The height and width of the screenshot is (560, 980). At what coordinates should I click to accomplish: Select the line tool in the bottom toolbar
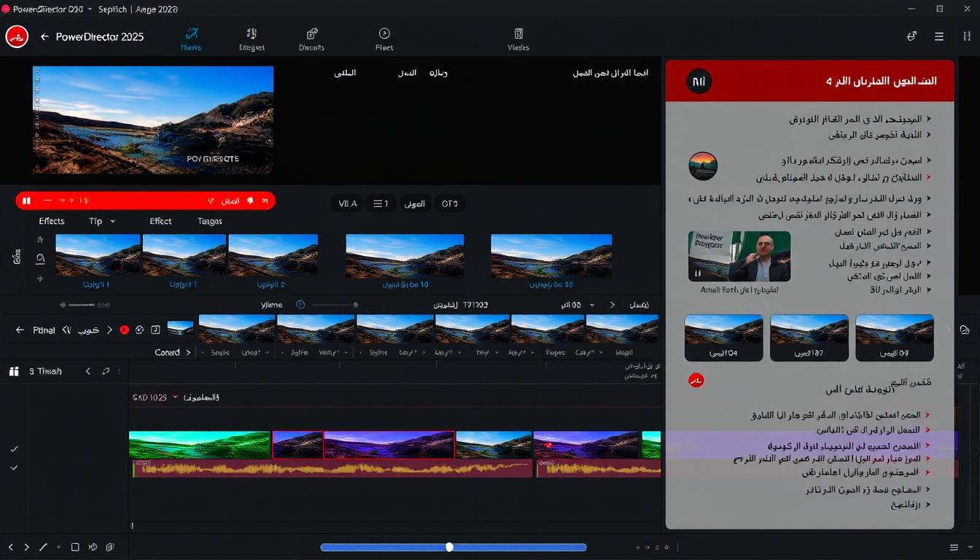[43, 547]
